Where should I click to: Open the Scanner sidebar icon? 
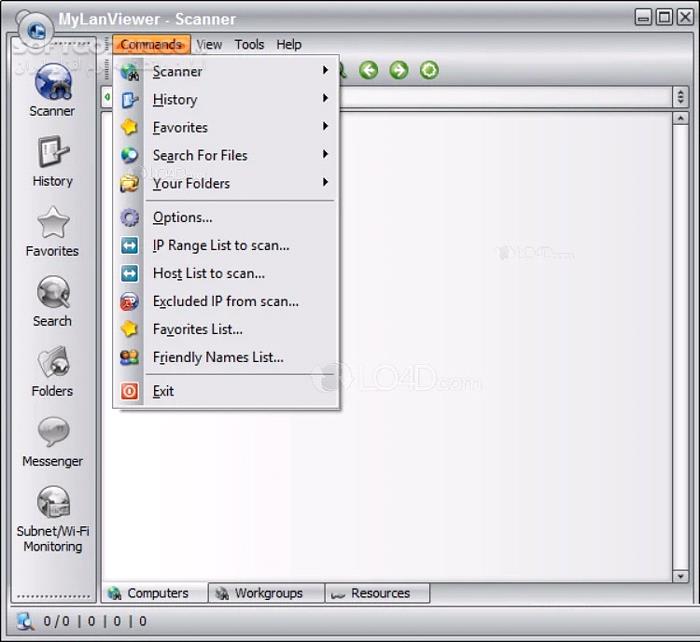(x=53, y=82)
